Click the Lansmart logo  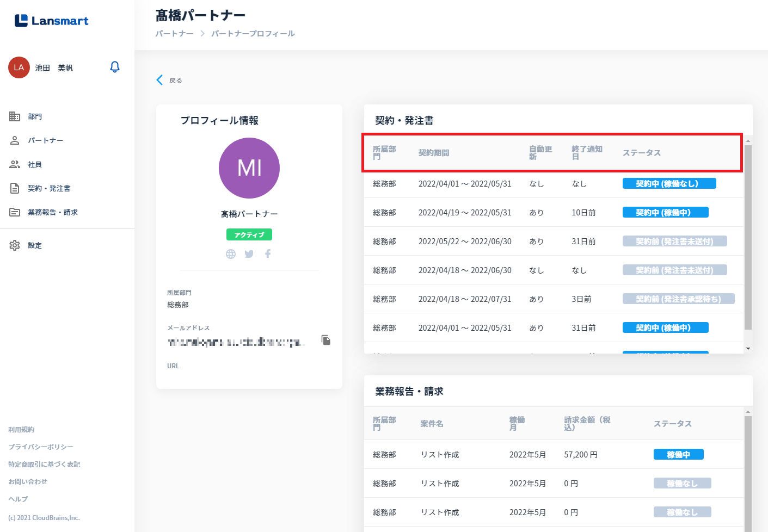(52, 21)
